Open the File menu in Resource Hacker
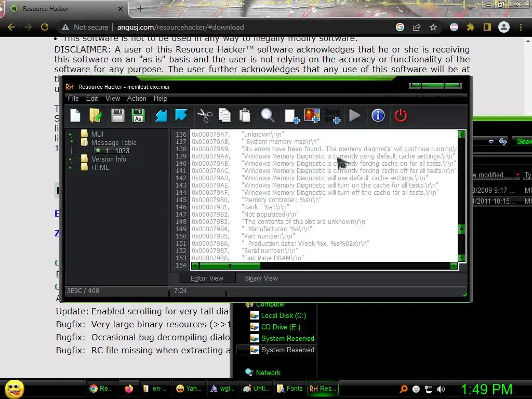This screenshot has height=399, width=532. click(x=73, y=98)
